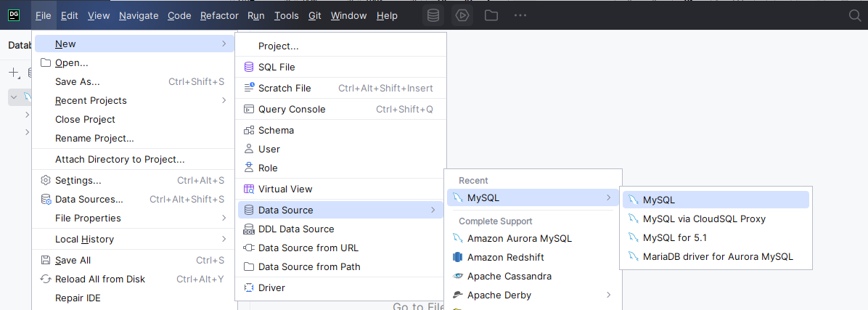Click the Data Source from URL icon
Image resolution: width=868 pixels, height=310 pixels.
(249, 248)
